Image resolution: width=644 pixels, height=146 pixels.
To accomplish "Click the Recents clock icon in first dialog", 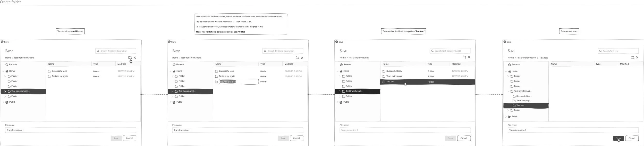I will [x=7, y=64].
